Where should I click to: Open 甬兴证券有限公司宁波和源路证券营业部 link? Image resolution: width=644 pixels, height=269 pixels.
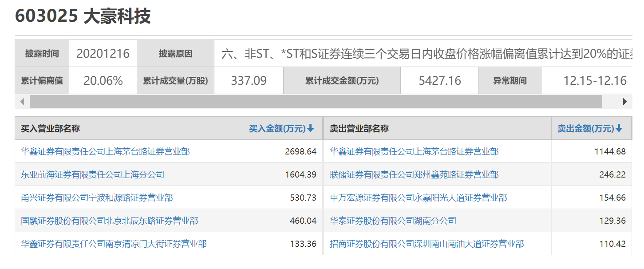tap(97, 198)
